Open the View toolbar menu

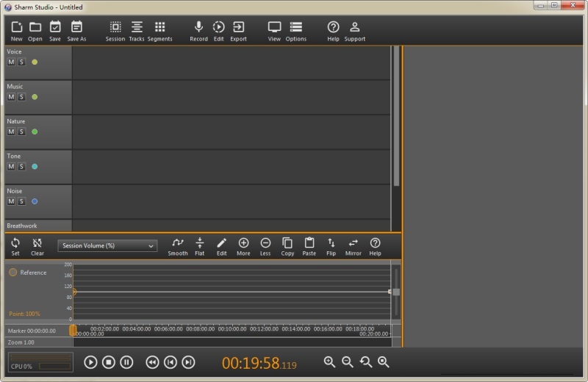pyautogui.click(x=274, y=28)
